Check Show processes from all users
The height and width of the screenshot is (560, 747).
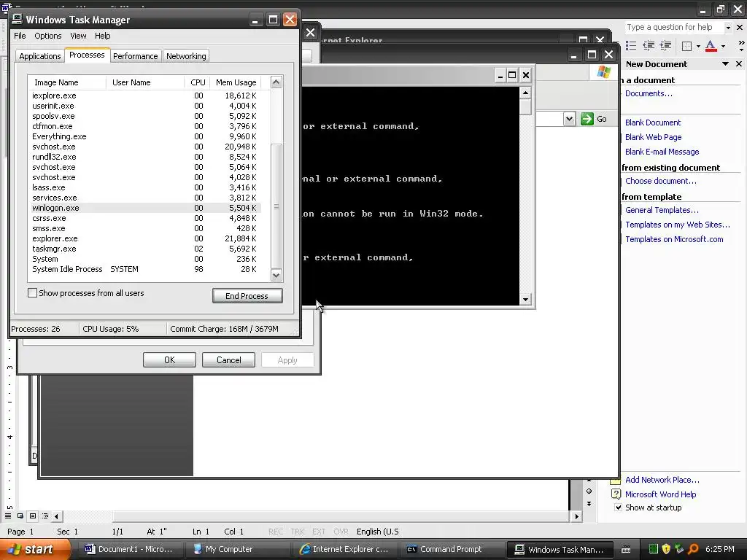click(x=32, y=293)
